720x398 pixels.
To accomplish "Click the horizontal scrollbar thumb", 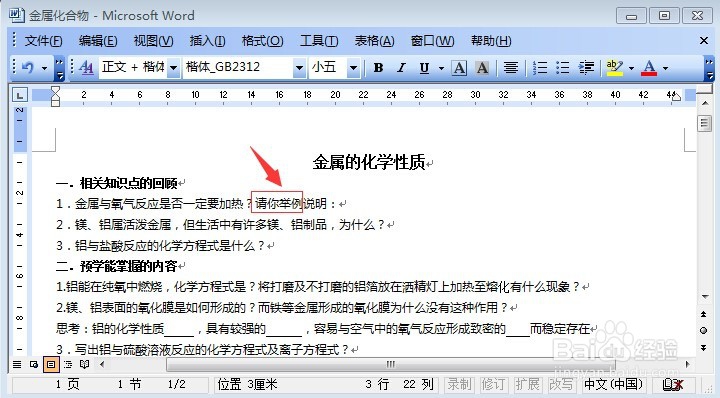I will point(390,364).
